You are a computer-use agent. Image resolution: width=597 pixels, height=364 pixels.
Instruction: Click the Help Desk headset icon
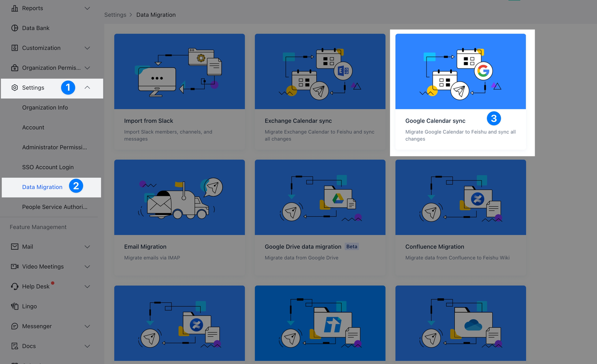(x=14, y=287)
